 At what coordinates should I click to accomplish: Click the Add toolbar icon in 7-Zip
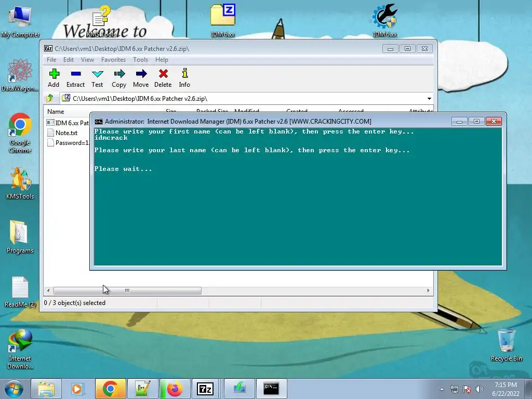[54, 78]
